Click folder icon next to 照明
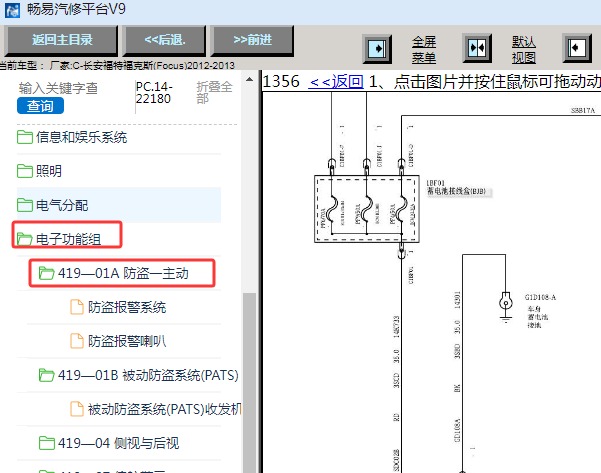The width and height of the screenshot is (601, 473). (25, 171)
